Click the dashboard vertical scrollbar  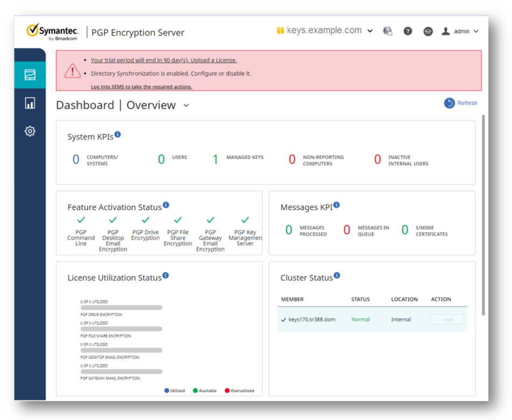[483, 215]
